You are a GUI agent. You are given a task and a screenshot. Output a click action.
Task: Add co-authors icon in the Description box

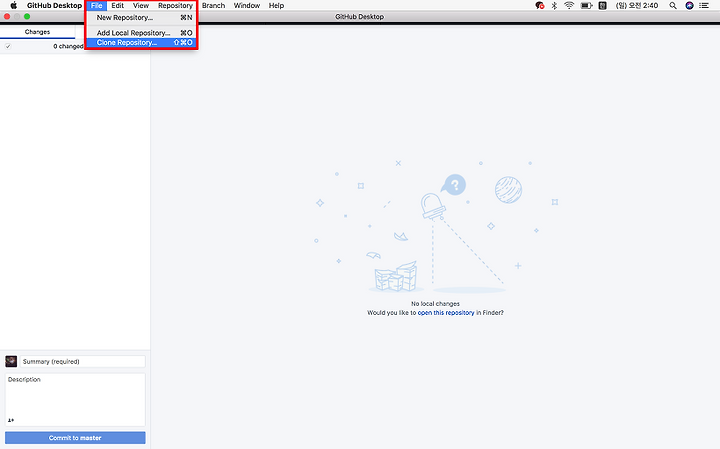pyautogui.click(x=11, y=420)
